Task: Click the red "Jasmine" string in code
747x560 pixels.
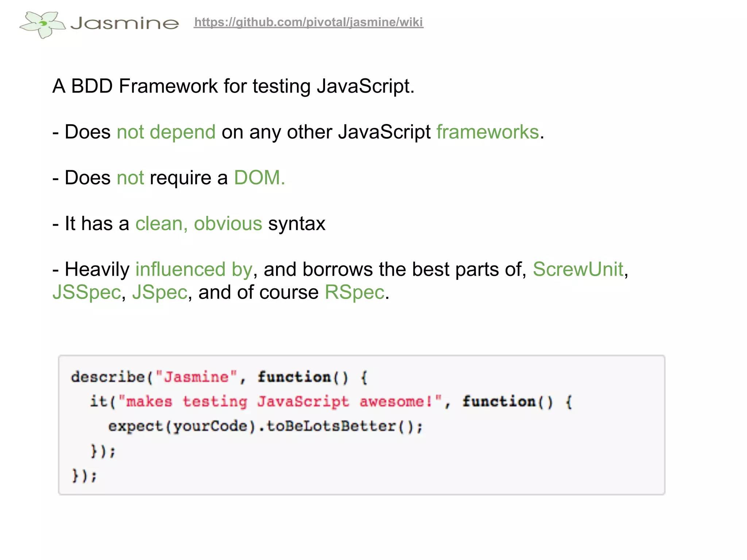Action: click(x=197, y=377)
